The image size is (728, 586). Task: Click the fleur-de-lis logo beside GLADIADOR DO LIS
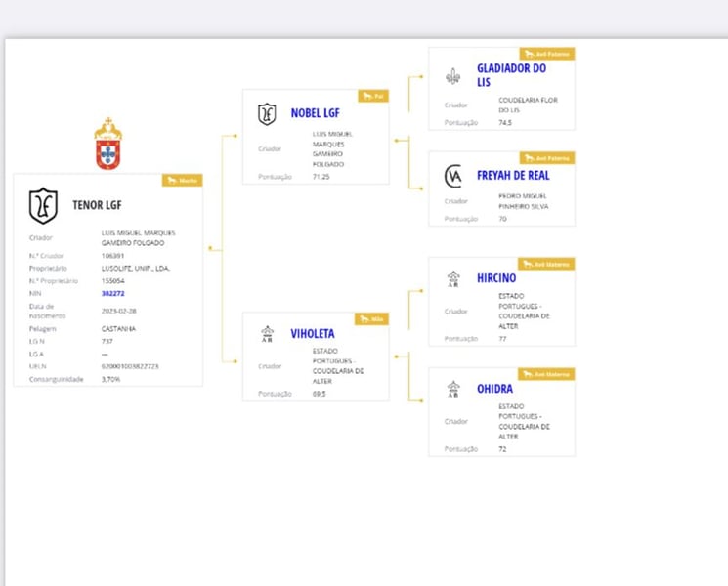452,76
